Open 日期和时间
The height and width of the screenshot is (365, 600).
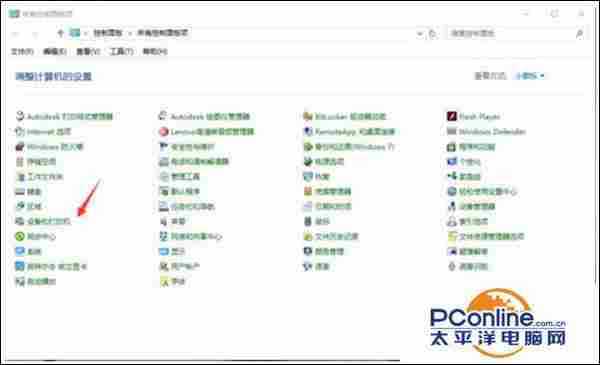(327, 207)
